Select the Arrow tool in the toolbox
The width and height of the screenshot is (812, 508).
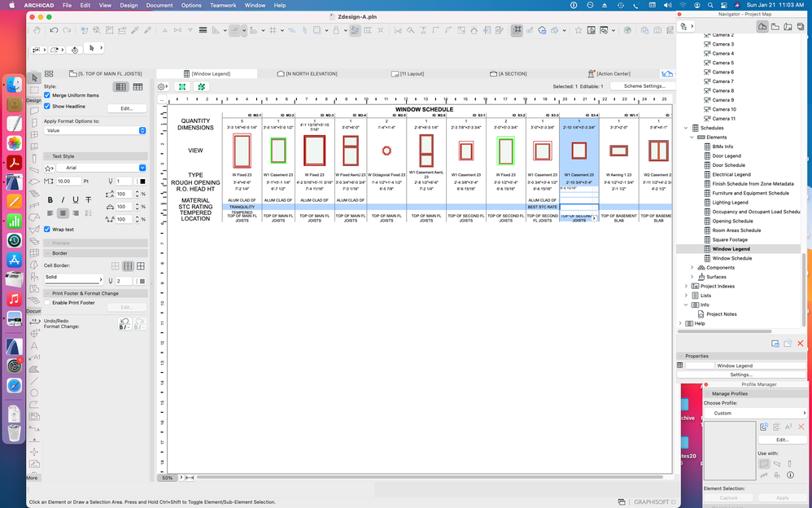click(x=35, y=77)
